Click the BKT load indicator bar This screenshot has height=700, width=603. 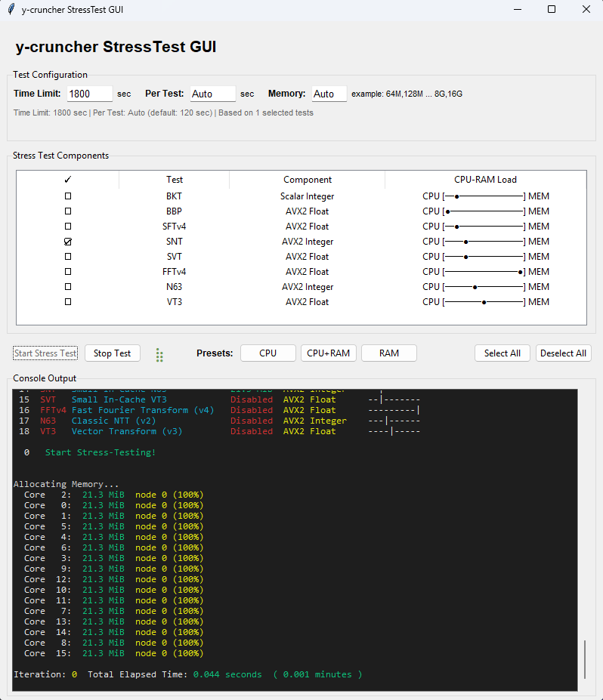click(x=486, y=196)
